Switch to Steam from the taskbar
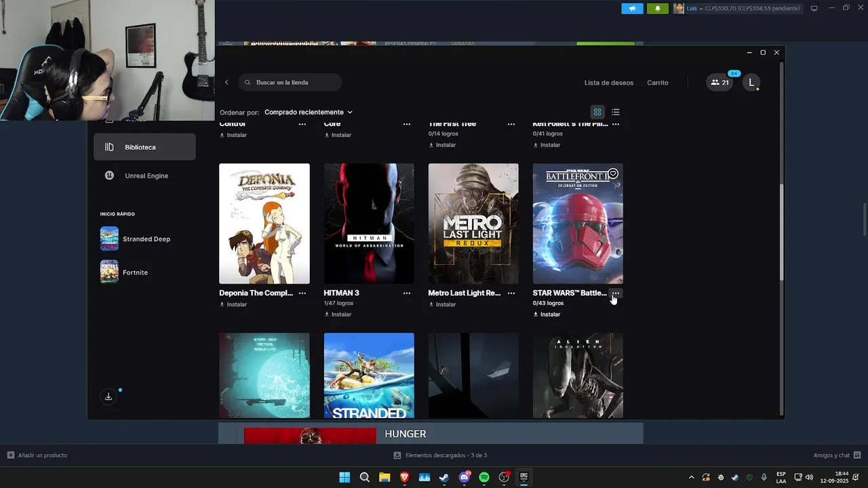The image size is (868, 488). pyautogui.click(x=444, y=477)
